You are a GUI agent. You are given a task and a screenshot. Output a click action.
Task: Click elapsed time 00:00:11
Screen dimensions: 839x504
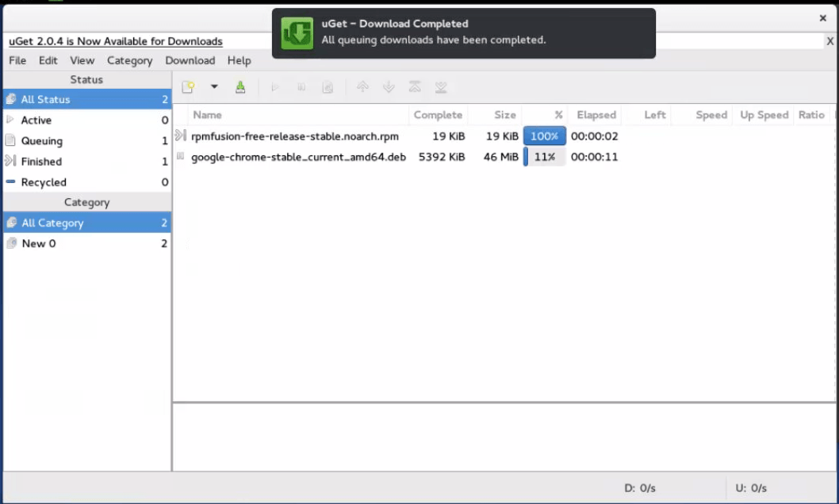pyautogui.click(x=594, y=157)
